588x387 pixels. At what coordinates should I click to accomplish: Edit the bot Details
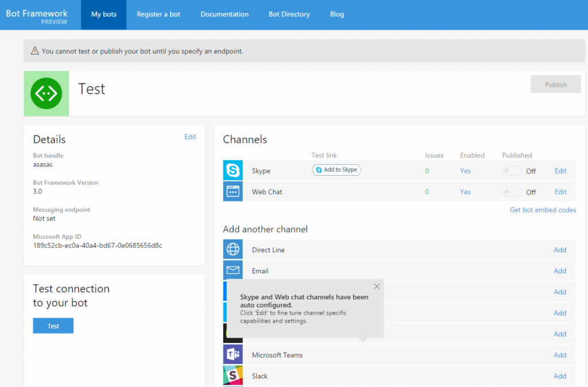(x=190, y=137)
